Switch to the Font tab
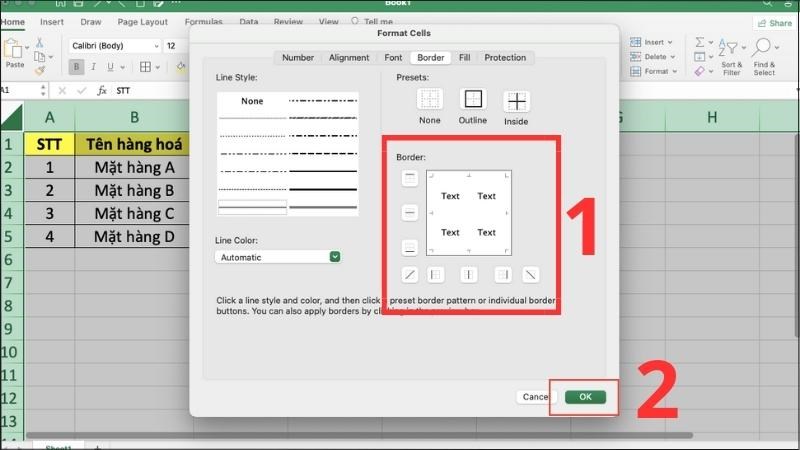Viewport: 800px width, 450px height. pos(393,58)
